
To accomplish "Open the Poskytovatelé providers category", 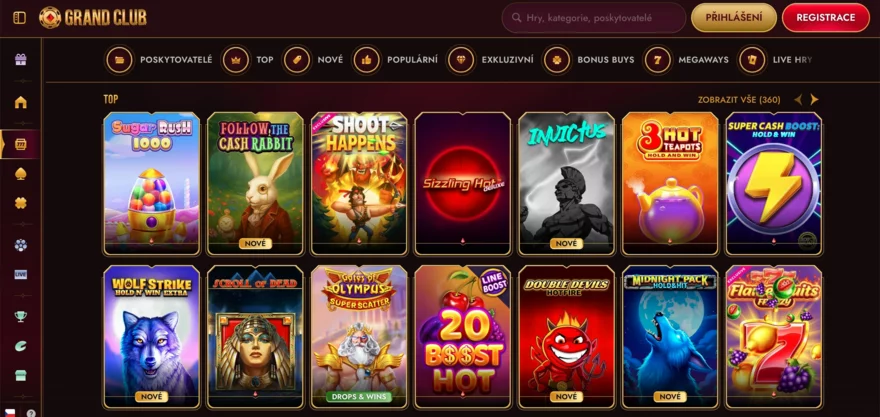I will click(x=159, y=59).
